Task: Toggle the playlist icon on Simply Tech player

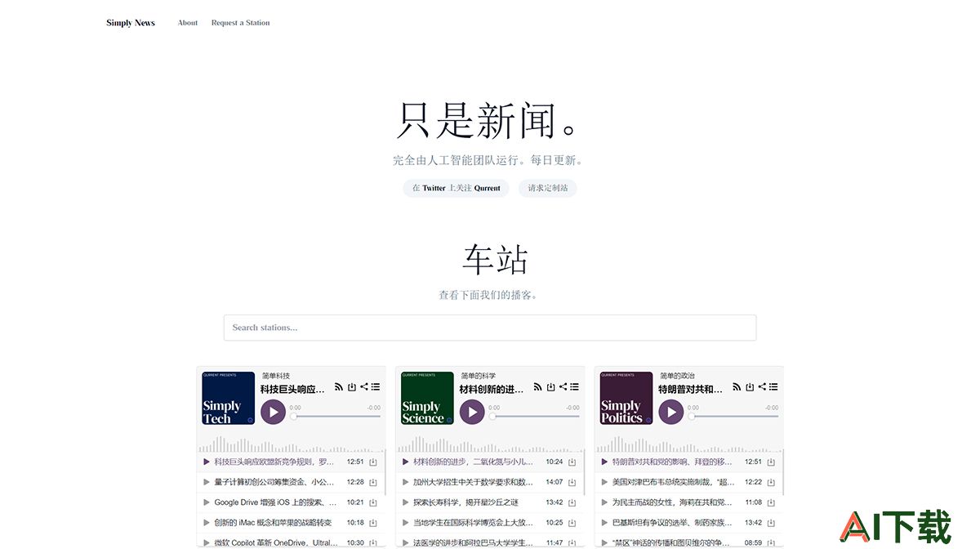Action: click(x=376, y=387)
